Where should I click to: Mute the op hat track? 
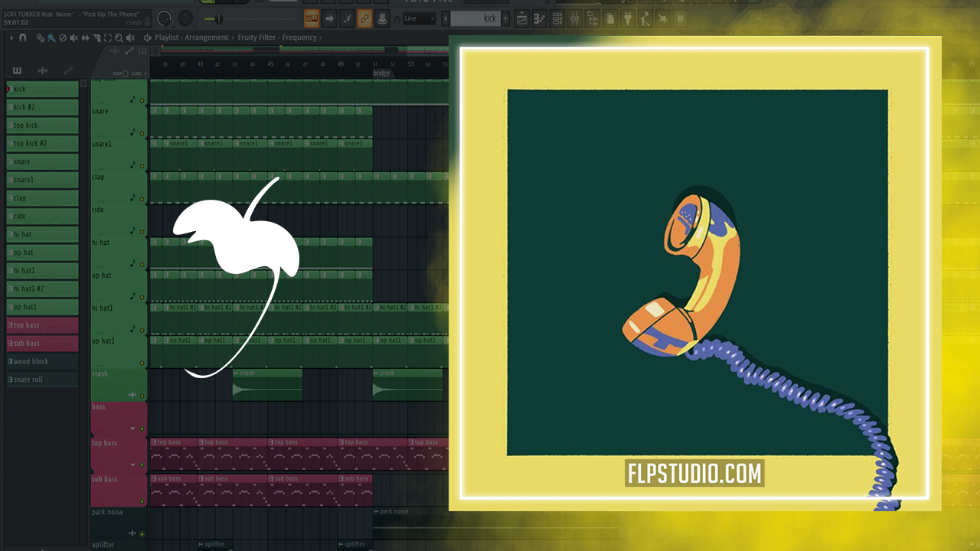[x=142, y=298]
